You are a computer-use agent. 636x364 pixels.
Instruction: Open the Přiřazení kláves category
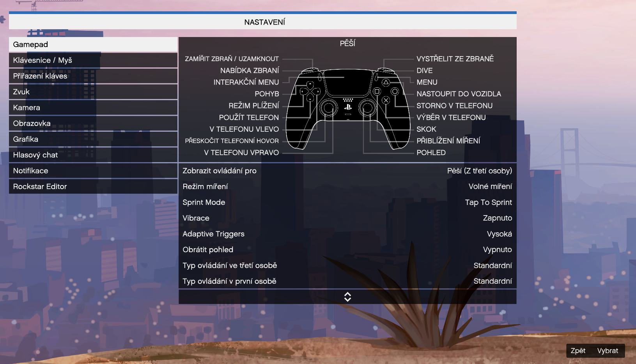(93, 76)
